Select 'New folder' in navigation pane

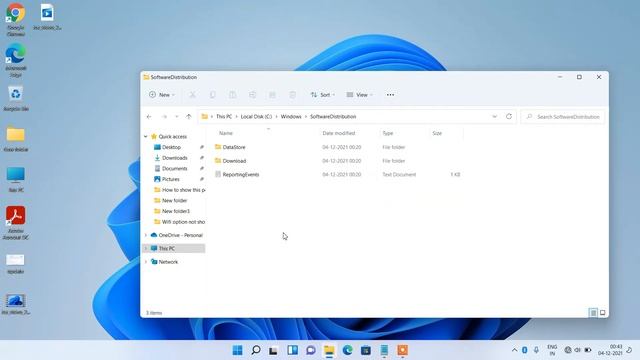(x=174, y=200)
